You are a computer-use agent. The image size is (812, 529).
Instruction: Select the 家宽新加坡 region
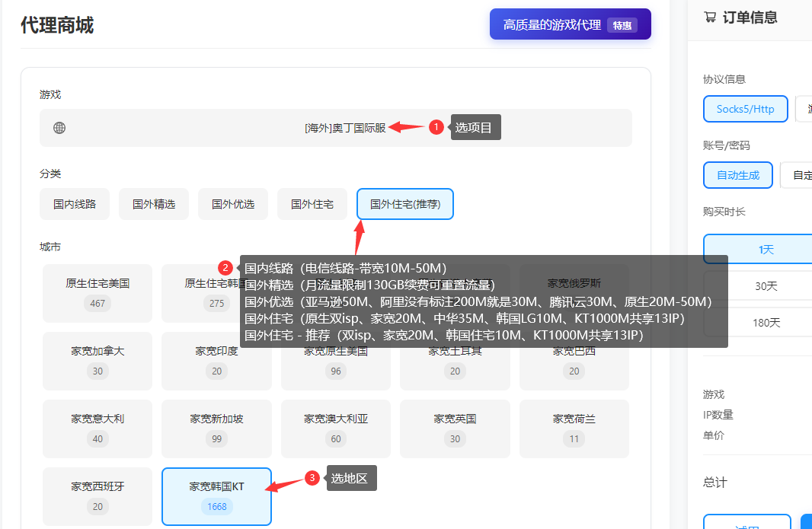(x=216, y=429)
